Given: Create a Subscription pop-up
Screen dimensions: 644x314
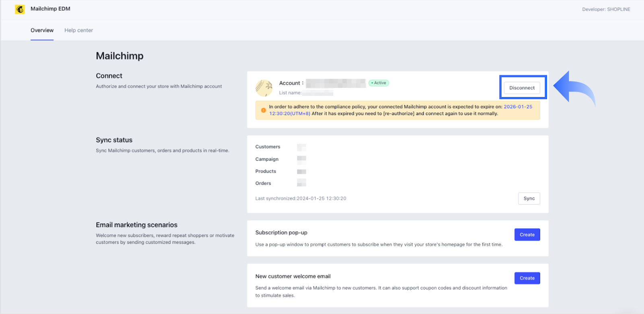Looking at the screenshot, I should pyautogui.click(x=527, y=235).
